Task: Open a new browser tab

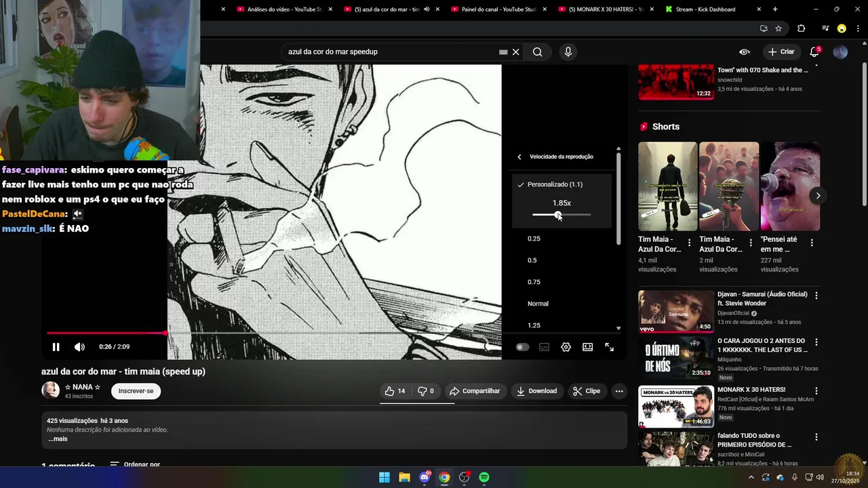Action: [775, 9]
